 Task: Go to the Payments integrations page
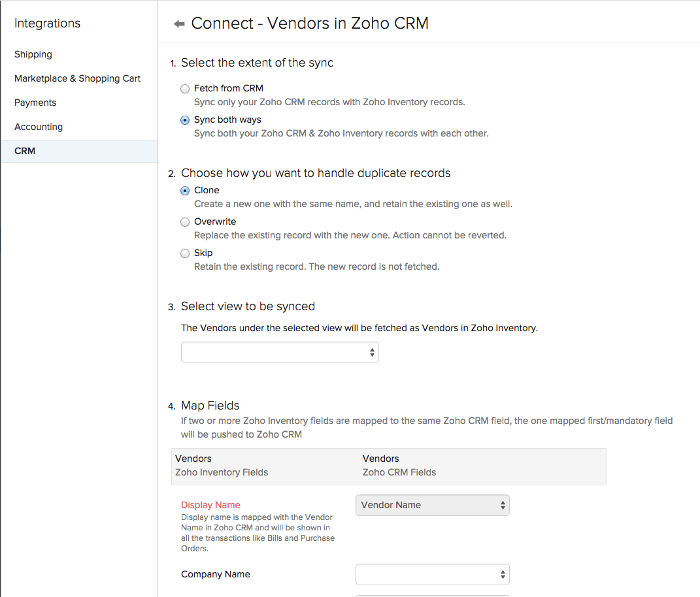tap(35, 103)
